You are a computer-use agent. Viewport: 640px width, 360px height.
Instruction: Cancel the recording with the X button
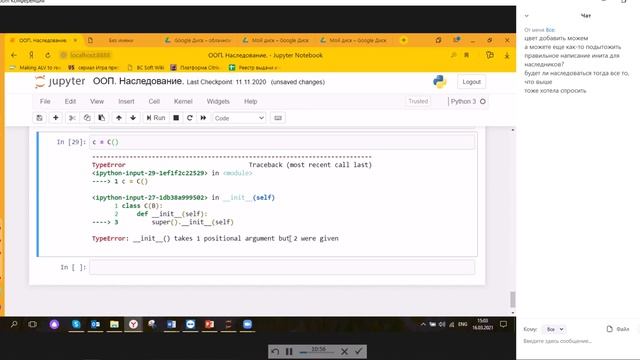pyautogui.click(x=344, y=351)
